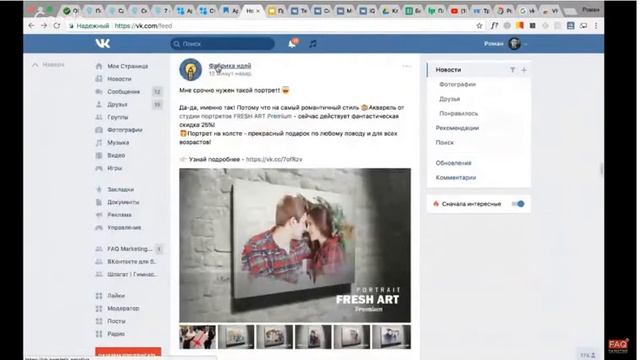The image size is (640, 360).
Task: Click the Закладки star icon
Action: [x=99, y=189]
